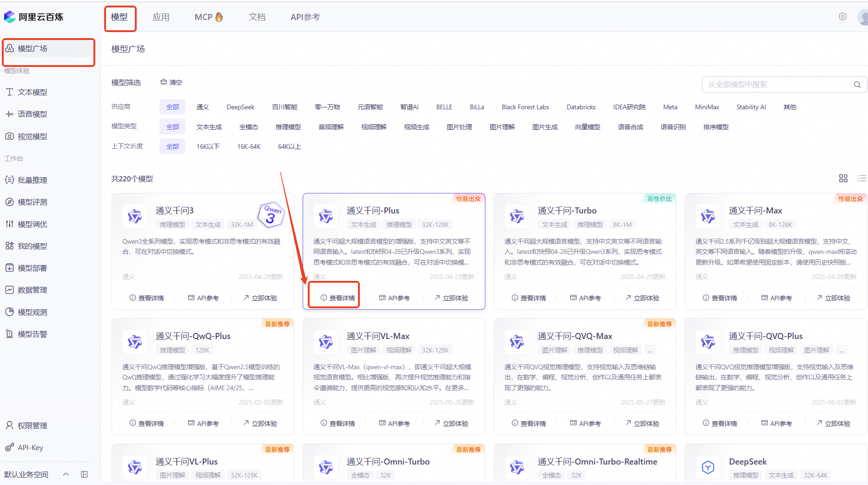Image resolution: width=868 pixels, height=485 pixels.
Task: Click the API-Key key icon
Action: click(9, 447)
